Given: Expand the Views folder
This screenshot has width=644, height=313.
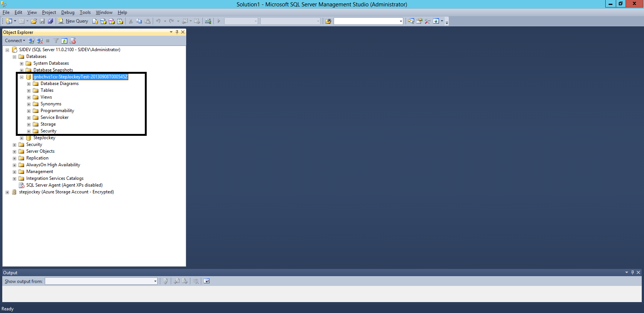Looking at the screenshot, I should (29, 97).
